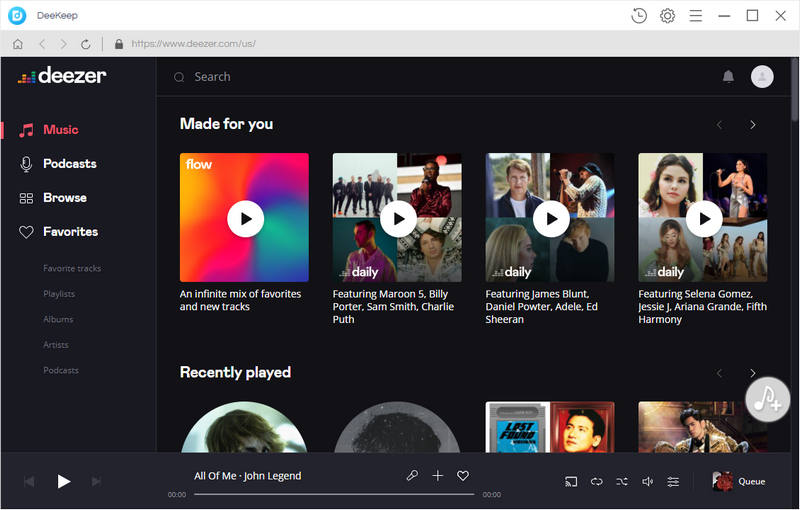Screen dimensions: 800x510
Task: Open the DeeKeep hamburger menu
Action: [x=695, y=16]
